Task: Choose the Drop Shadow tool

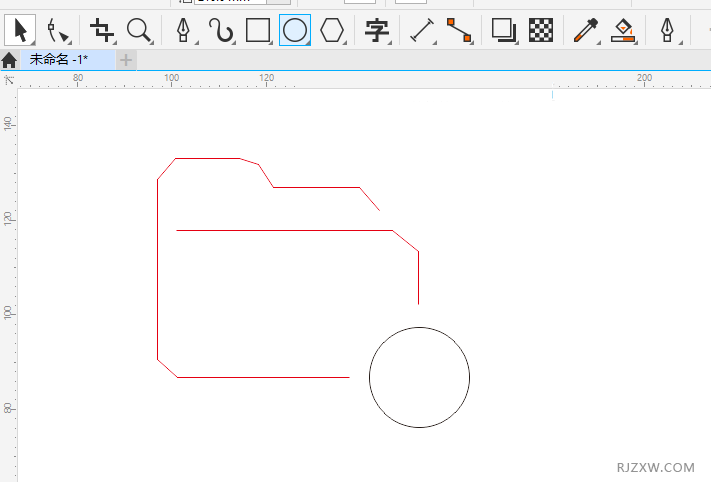Action: (x=504, y=30)
